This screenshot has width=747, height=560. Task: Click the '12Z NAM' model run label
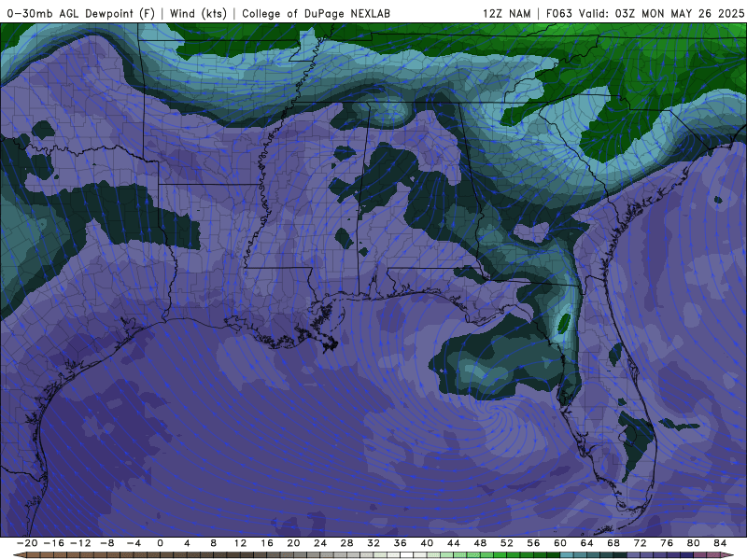point(506,13)
